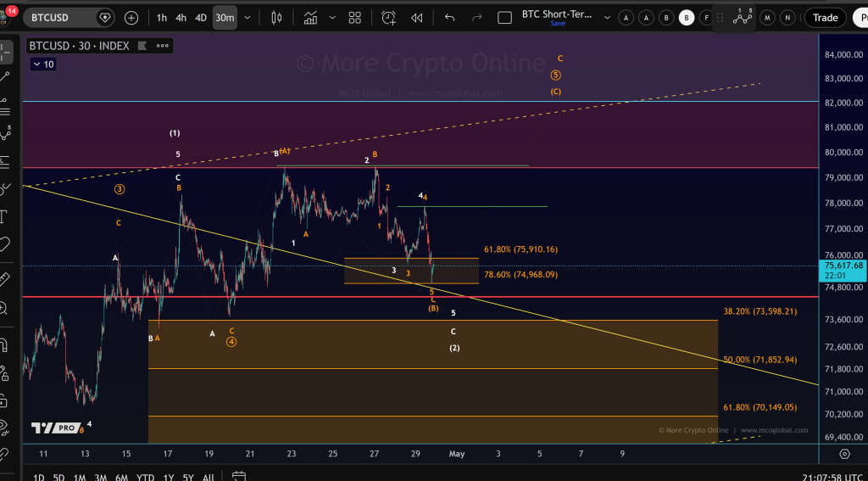Toggle the fullscreen rectangle icon

504,17
